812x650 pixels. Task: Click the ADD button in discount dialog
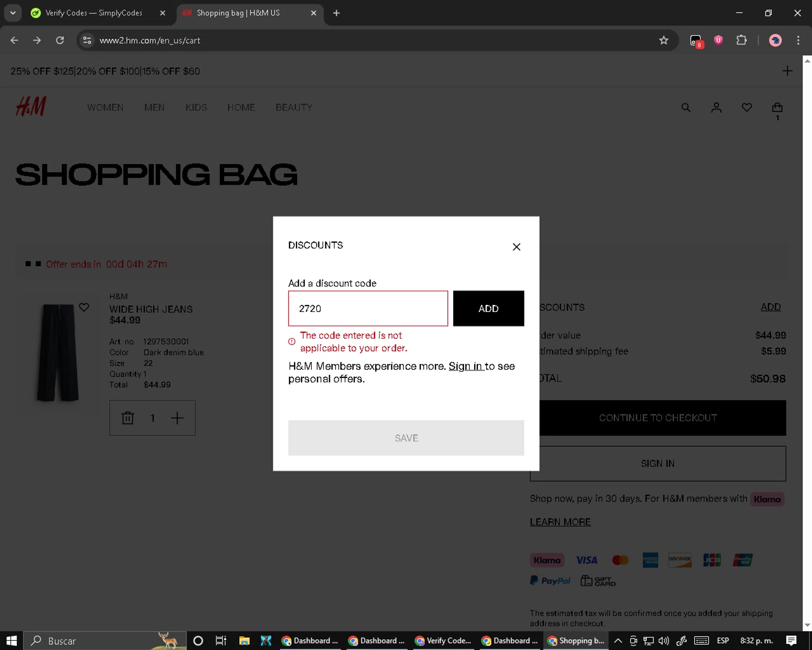[x=488, y=308]
